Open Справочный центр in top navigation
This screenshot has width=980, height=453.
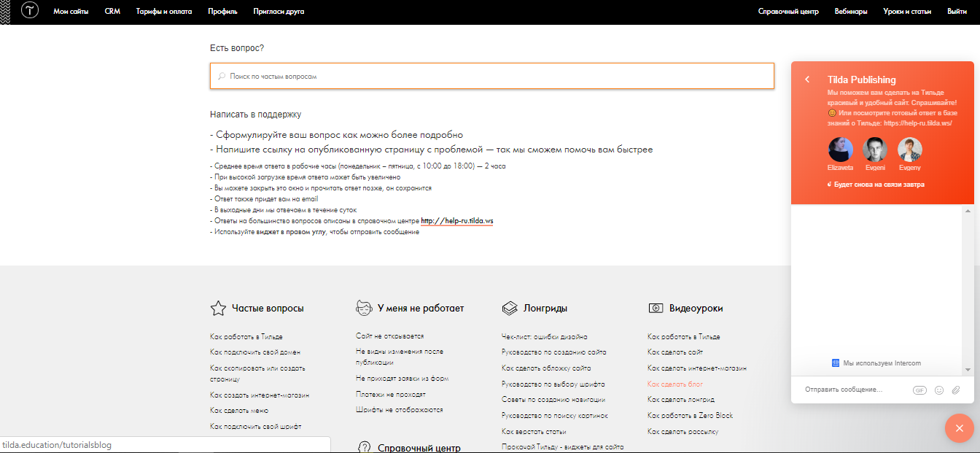click(788, 12)
